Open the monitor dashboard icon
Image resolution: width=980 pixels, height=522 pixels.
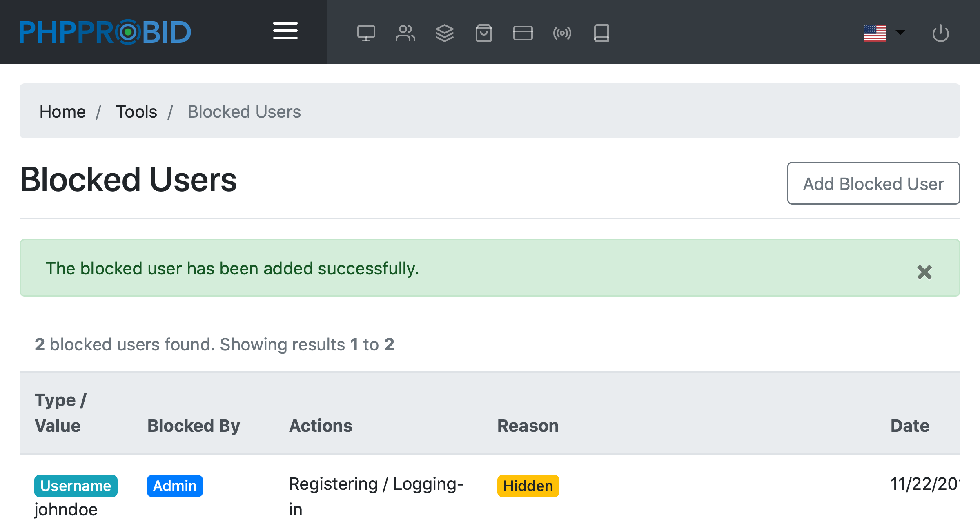pos(366,33)
